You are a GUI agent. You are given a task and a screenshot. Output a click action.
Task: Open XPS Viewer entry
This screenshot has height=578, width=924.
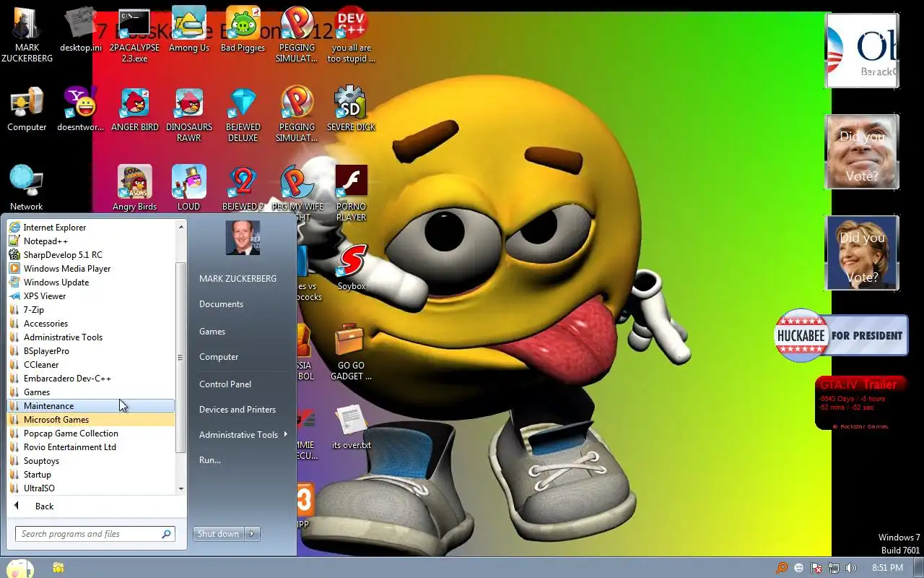pyautogui.click(x=91, y=296)
